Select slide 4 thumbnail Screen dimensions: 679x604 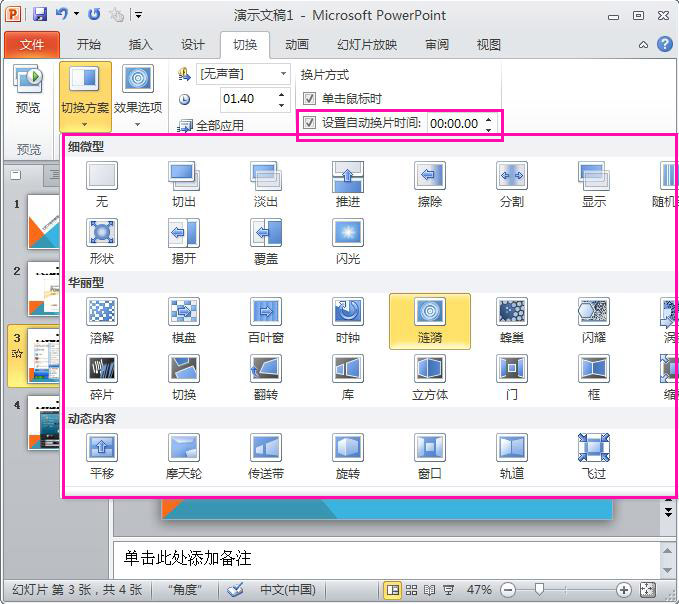[43, 423]
